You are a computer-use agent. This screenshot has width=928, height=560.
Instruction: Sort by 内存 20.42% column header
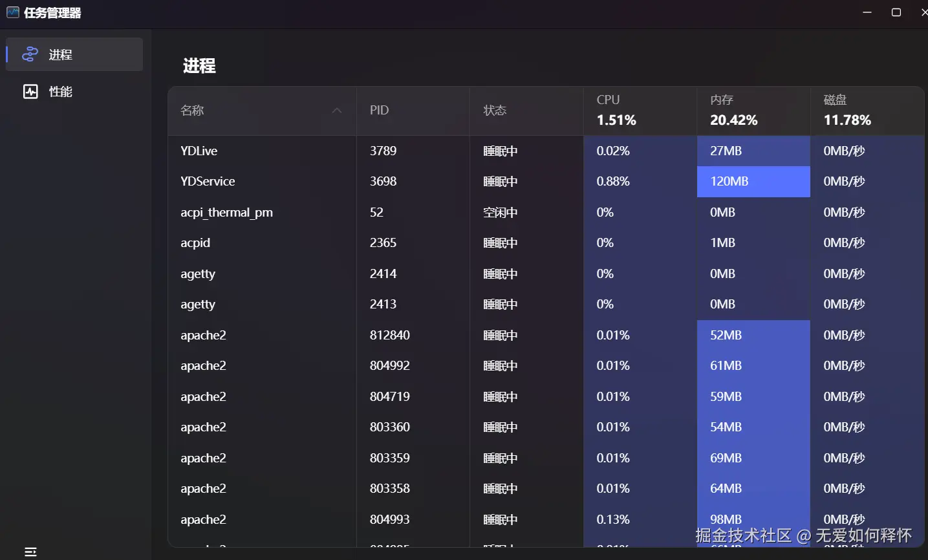coord(753,111)
